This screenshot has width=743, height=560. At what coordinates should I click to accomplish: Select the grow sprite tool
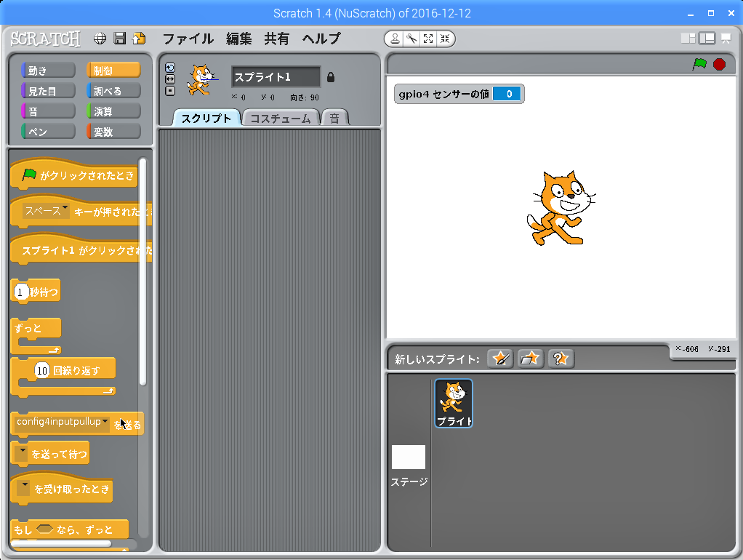(428, 39)
